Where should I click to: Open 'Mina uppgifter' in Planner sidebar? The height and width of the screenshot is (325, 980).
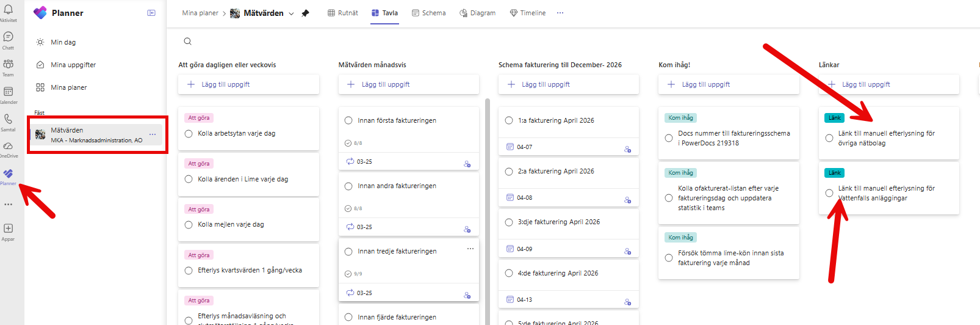[x=73, y=65]
